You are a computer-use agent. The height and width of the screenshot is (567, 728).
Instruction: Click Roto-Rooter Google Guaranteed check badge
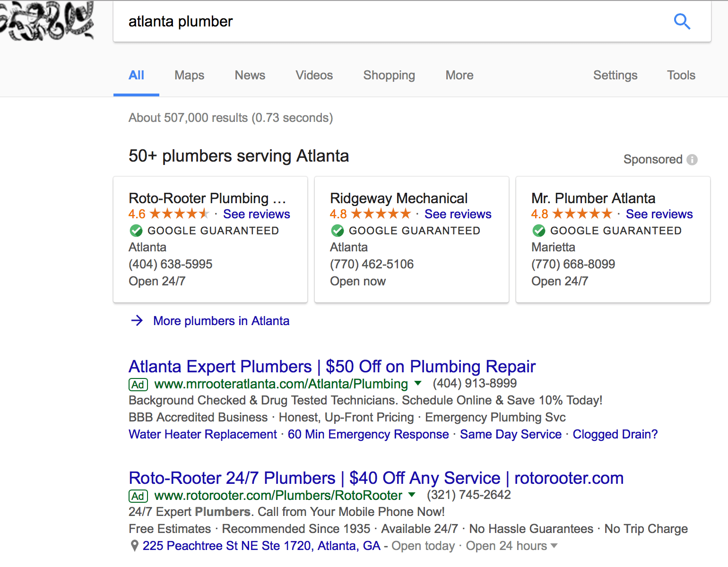click(136, 231)
